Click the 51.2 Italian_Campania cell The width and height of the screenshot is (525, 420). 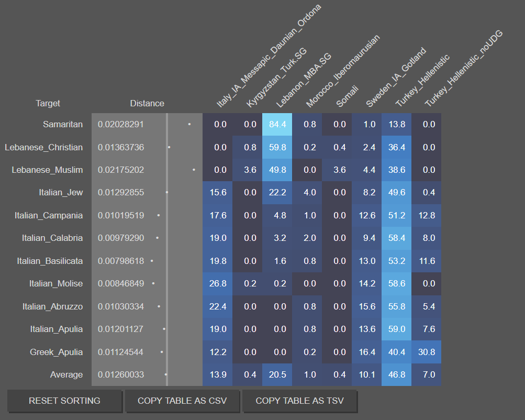click(396, 215)
